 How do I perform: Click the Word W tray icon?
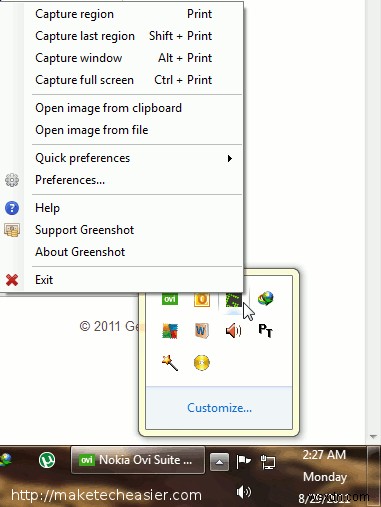point(202,331)
